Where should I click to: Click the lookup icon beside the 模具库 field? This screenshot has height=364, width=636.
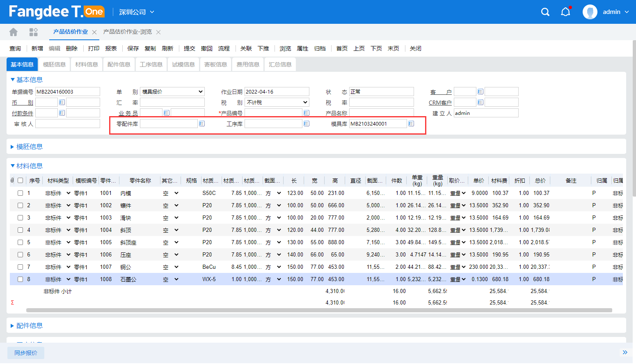coord(411,124)
